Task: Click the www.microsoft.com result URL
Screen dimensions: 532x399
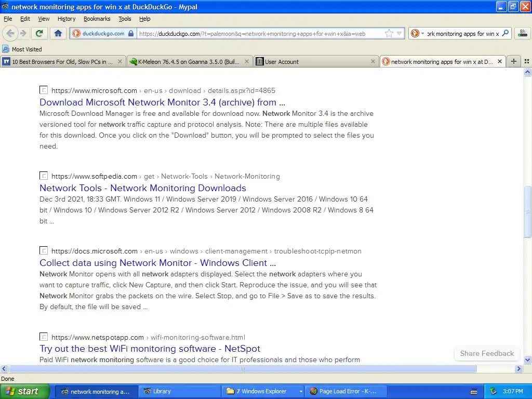Action: click(x=163, y=90)
